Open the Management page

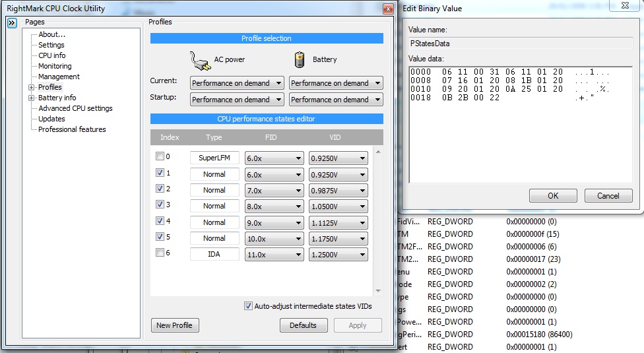point(59,77)
